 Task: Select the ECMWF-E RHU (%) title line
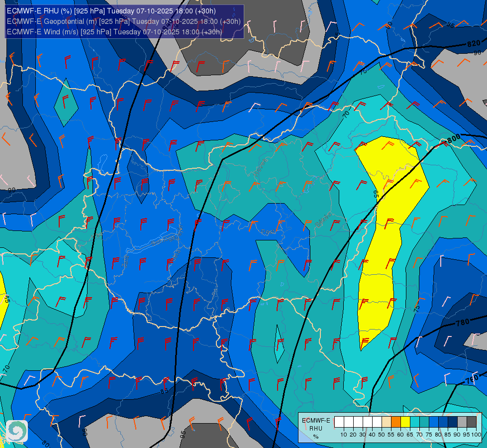coord(111,11)
